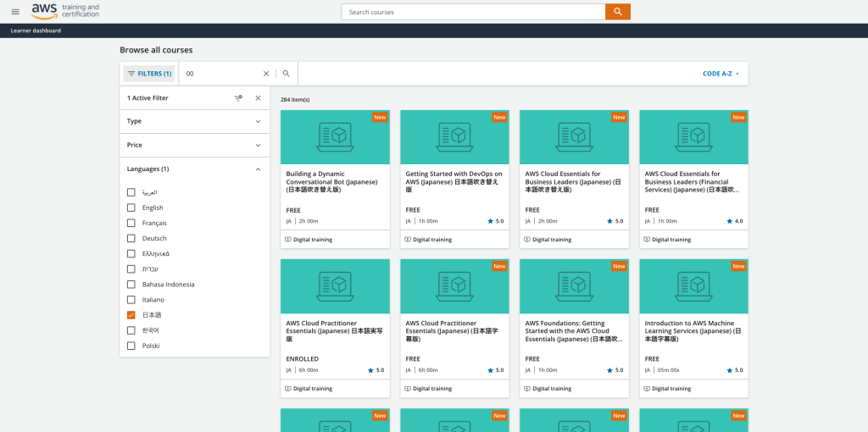The height and width of the screenshot is (432, 868).
Task: Open Building a Dynamic Conversational Bot course title
Action: coord(331,181)
